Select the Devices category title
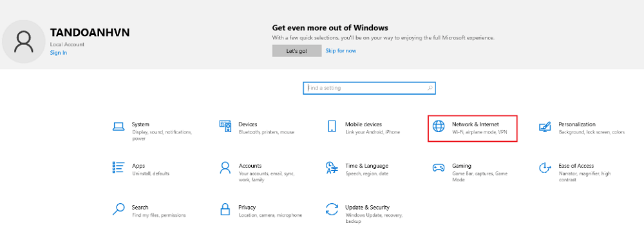644x245 pixels. coord(248,124)
